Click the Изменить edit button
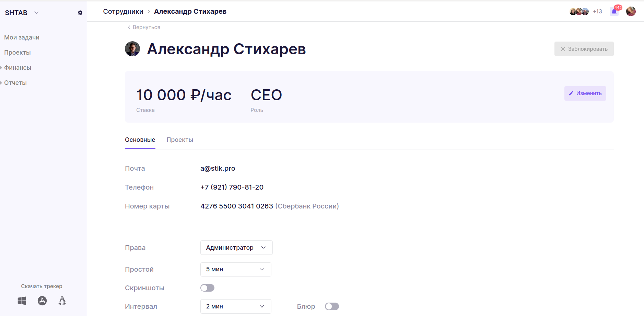 [585, 93]
